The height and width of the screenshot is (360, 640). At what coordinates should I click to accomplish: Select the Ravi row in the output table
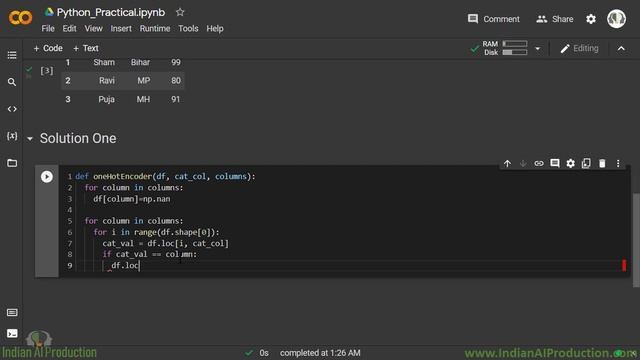122,81
